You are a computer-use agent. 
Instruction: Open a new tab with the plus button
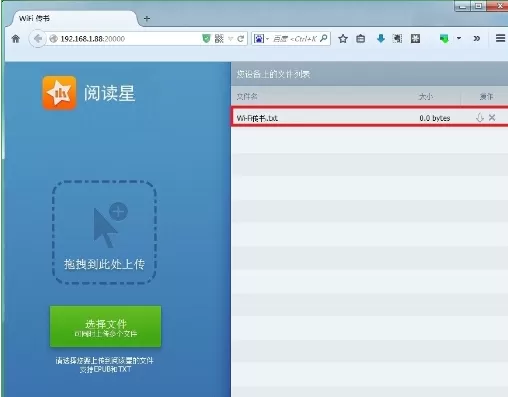[x=147, y=19]
